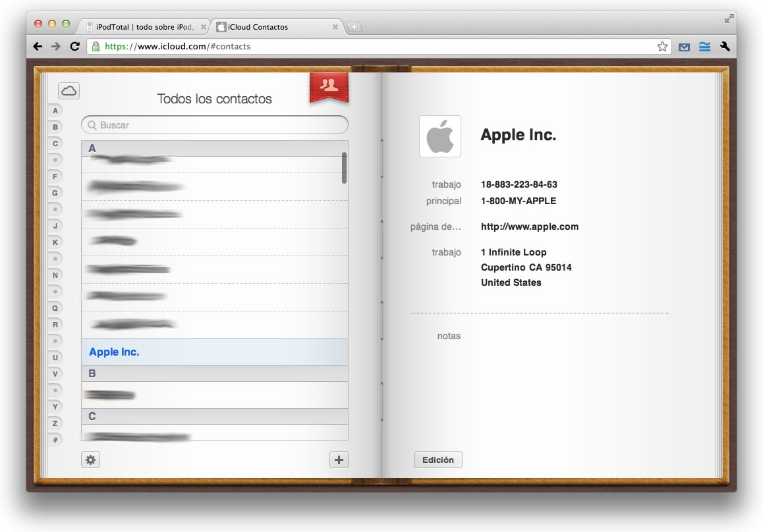
Task: Jump to the # index tab
Action: [x=55, y=440]
